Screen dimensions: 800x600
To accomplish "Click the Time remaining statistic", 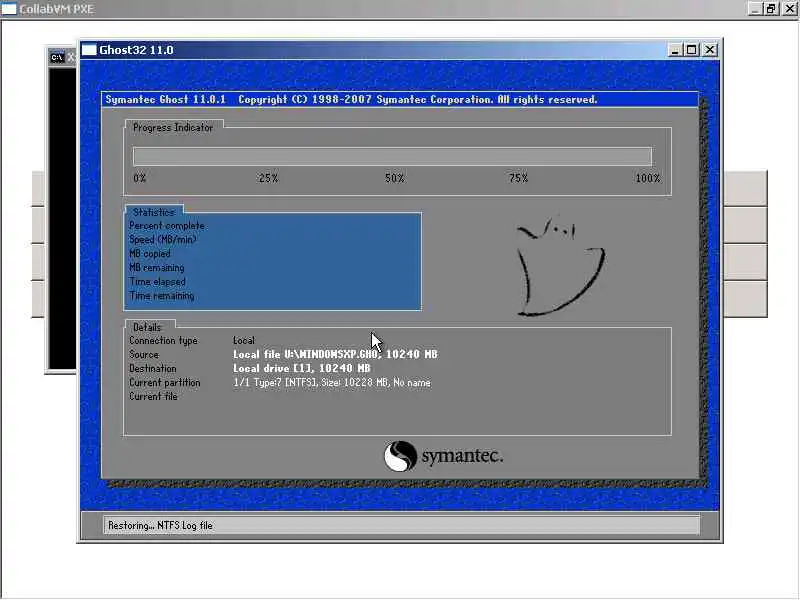I will click(161, 295).
